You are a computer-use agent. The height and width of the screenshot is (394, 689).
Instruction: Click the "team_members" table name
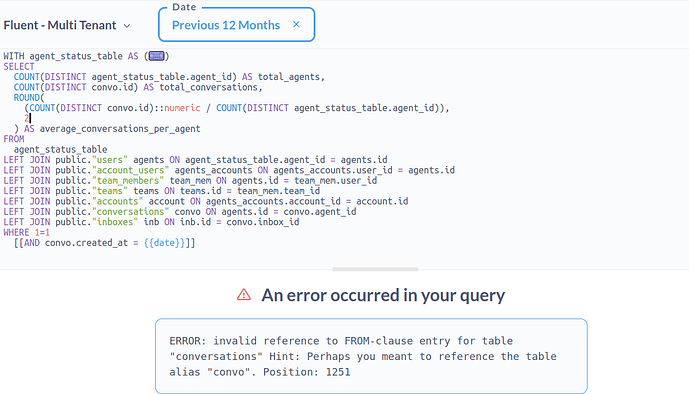click(x=128, y=181)
